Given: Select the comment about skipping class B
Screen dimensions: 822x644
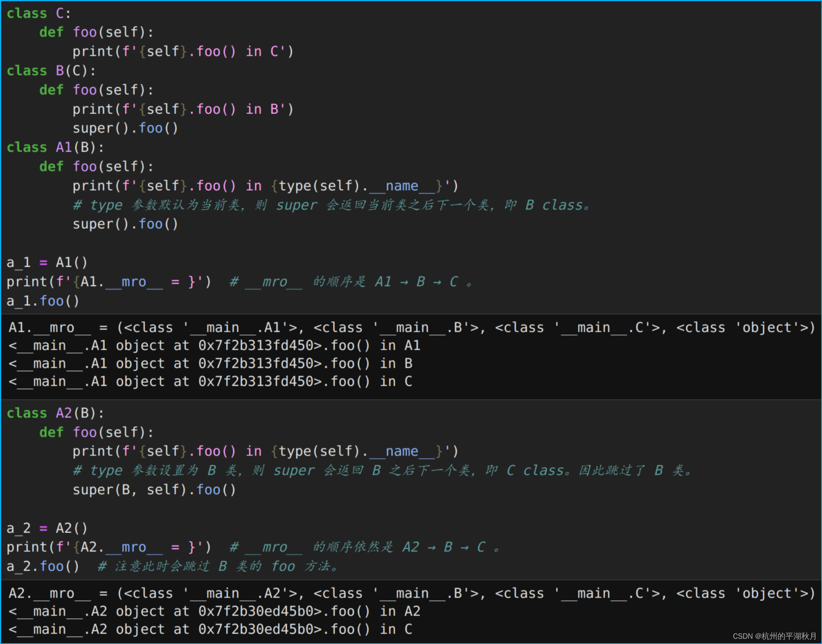Looking at the screenshot, I should pos(381,470).
